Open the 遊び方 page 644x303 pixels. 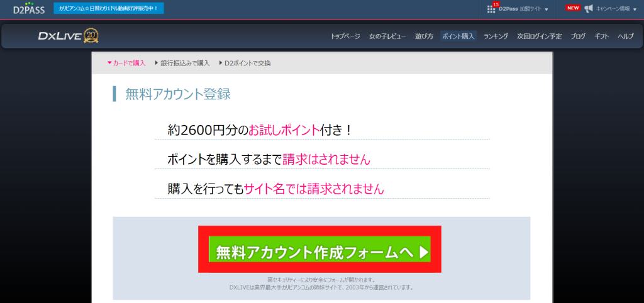coord(424,36)
